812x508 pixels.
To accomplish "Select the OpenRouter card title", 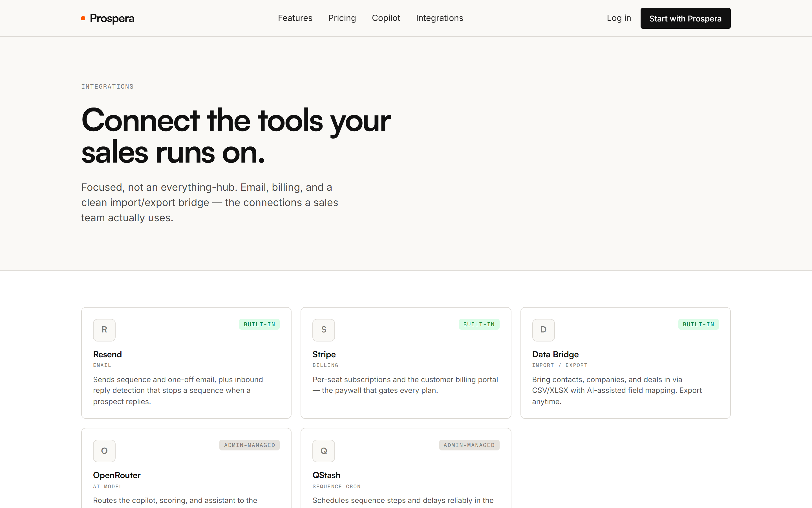I will pos(117,475).
